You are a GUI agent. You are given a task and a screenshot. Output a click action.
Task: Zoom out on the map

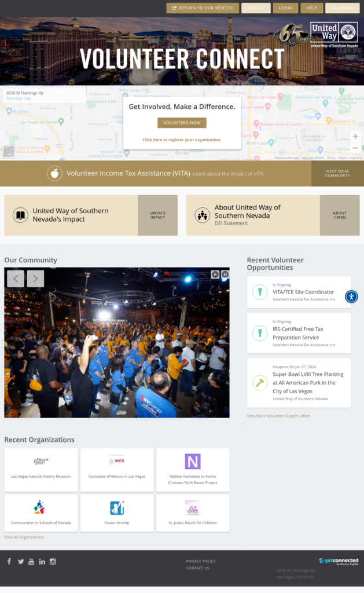pyautogui.click(x=355, y=148)
